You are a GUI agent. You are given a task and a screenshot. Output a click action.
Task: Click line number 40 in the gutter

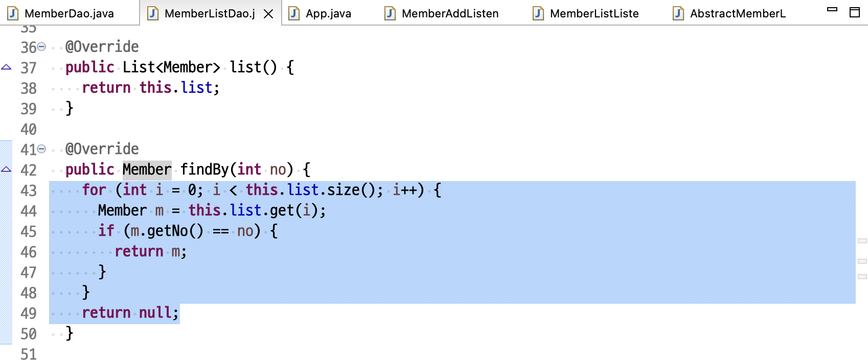(29, 129)
